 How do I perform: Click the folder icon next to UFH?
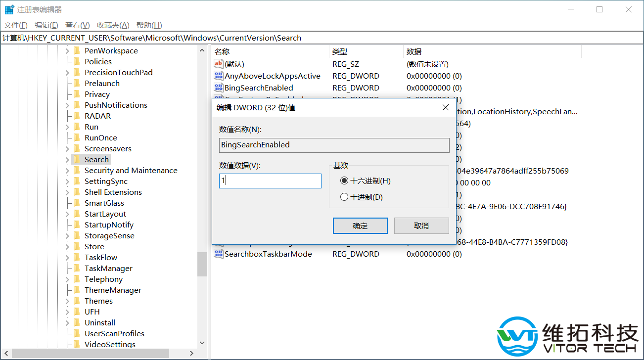[x=77, y=312]
